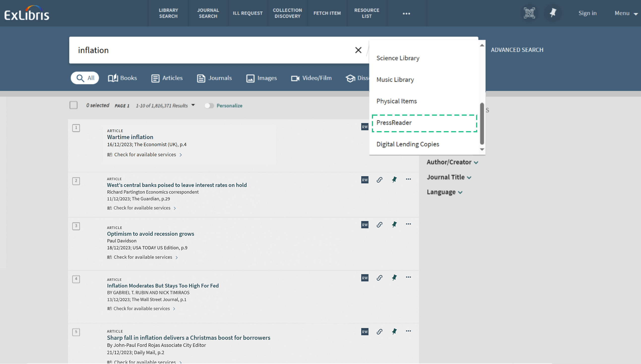Select PressReader from the scope list

coord(394,122)
